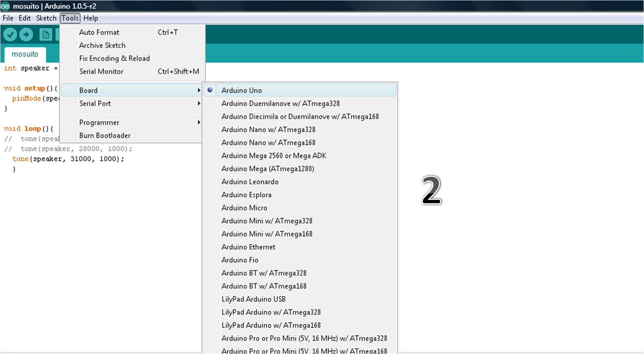
Task: Select Arduino Pro Mini 5V 16 MHz ATmega328
Action: point(300,338)
